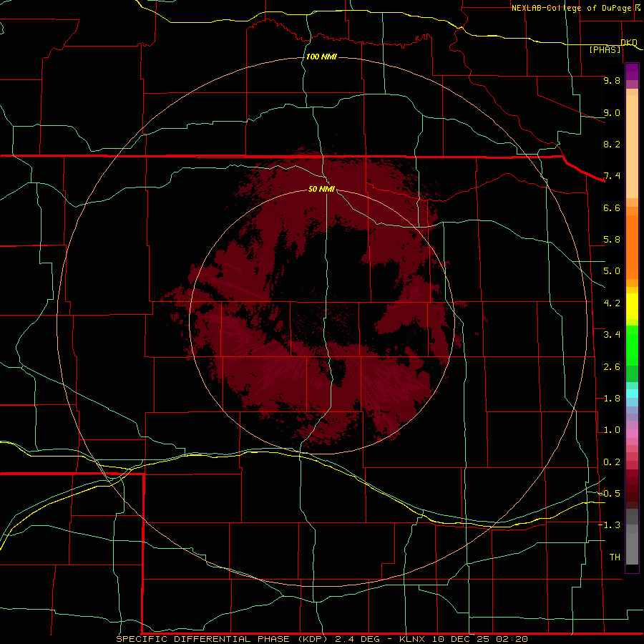Select the 7.4 scale value
The width and height of the screenshot is (644, 644).
(612, 176)
